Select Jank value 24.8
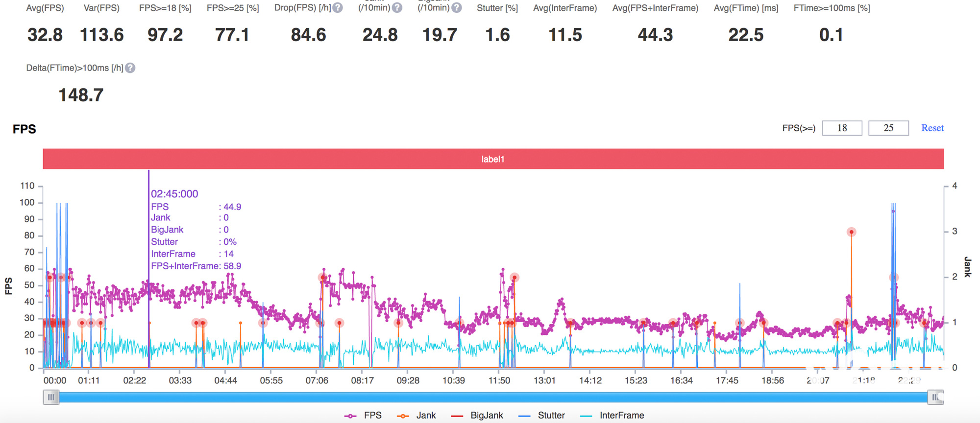Image resolution: width=980 pixels, height=423 pixels. tap(380, 35)
